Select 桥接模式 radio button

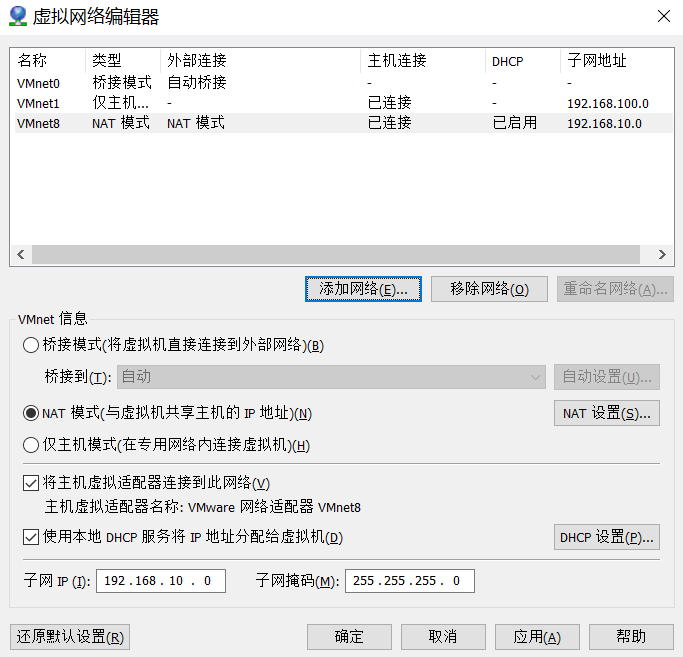[x=31, y=345]
